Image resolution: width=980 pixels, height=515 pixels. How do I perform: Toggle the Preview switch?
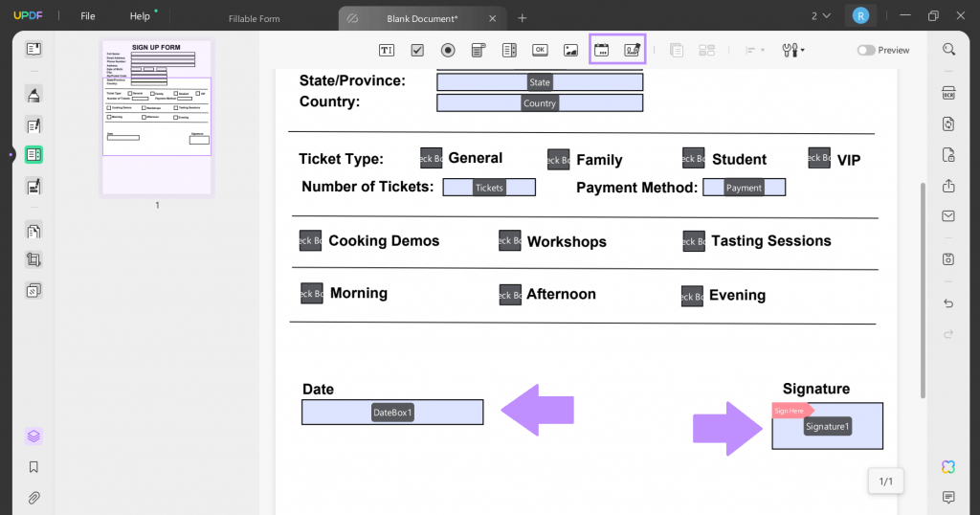tap(865, 50)
